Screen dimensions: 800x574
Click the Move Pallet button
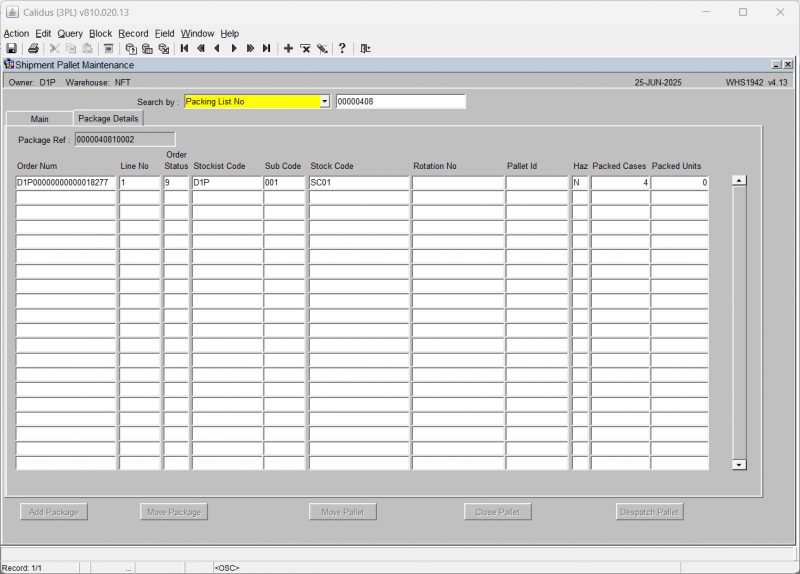click(x=343, y=512)
